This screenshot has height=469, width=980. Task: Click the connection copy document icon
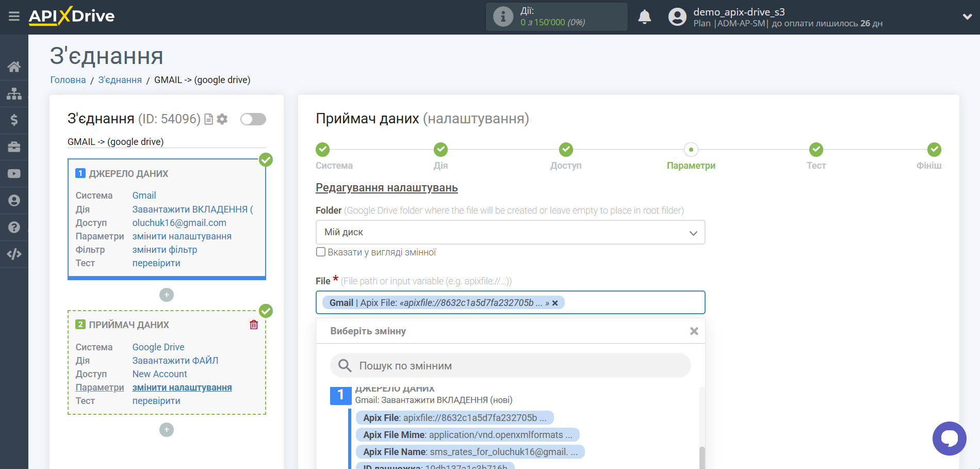[209, 119]
